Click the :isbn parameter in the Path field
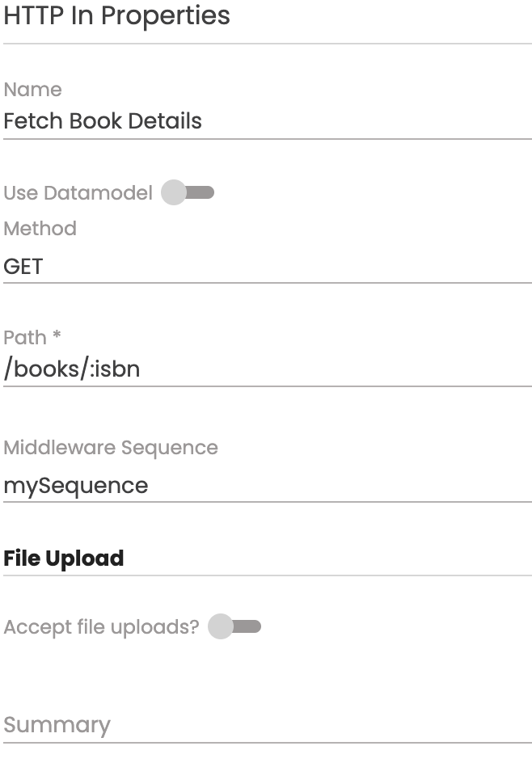 pyautogui.click(x=116, y=369)
